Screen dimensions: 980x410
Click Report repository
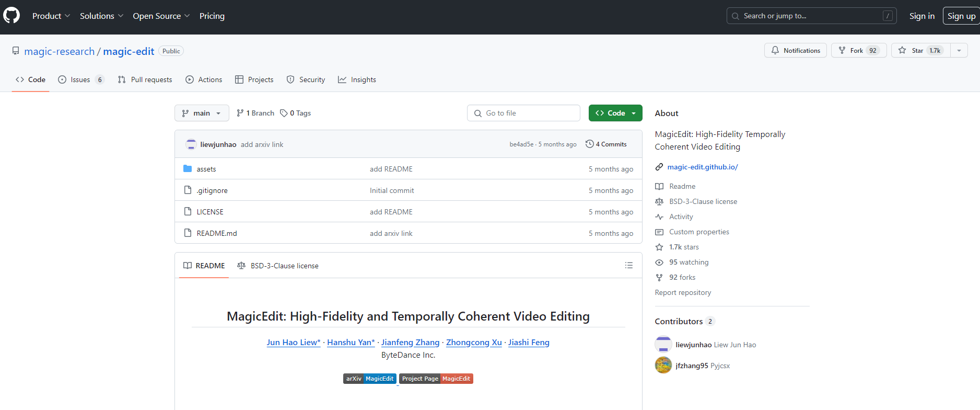(x=683, y=292)
